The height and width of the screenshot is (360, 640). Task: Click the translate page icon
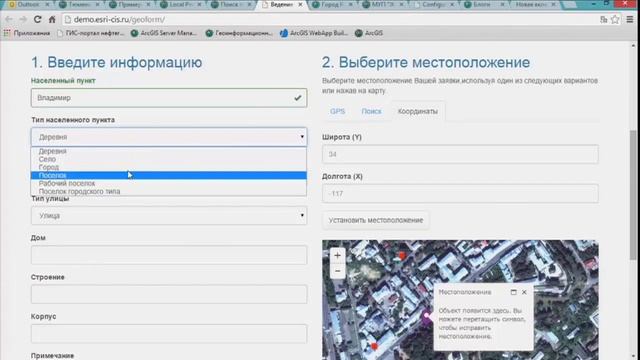[x=604, y=19]
